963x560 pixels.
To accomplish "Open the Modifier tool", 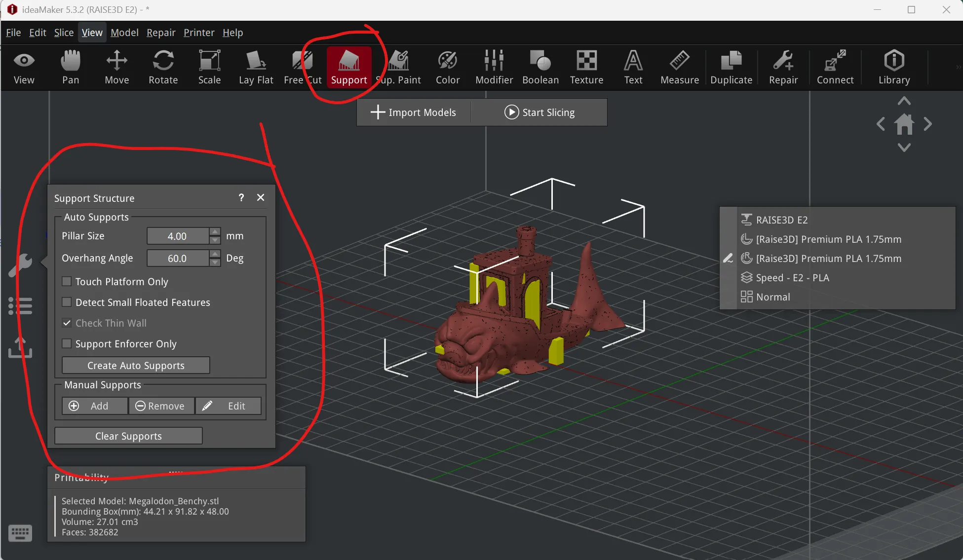I will click(494, 68).
